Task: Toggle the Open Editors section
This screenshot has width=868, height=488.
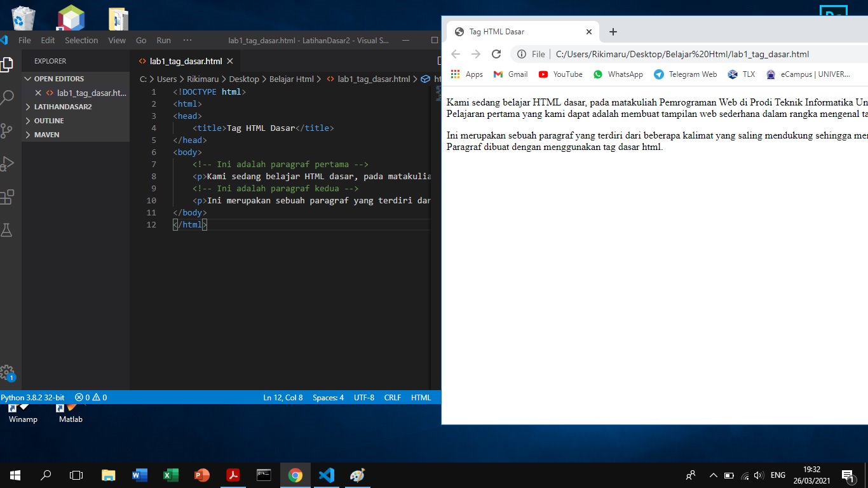Action: [60, 78]
